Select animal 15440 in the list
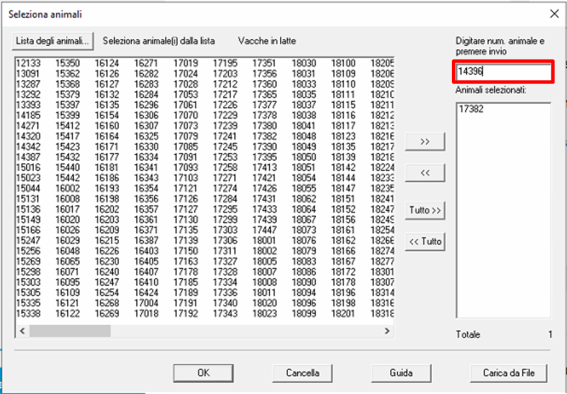 pos(68,168)
